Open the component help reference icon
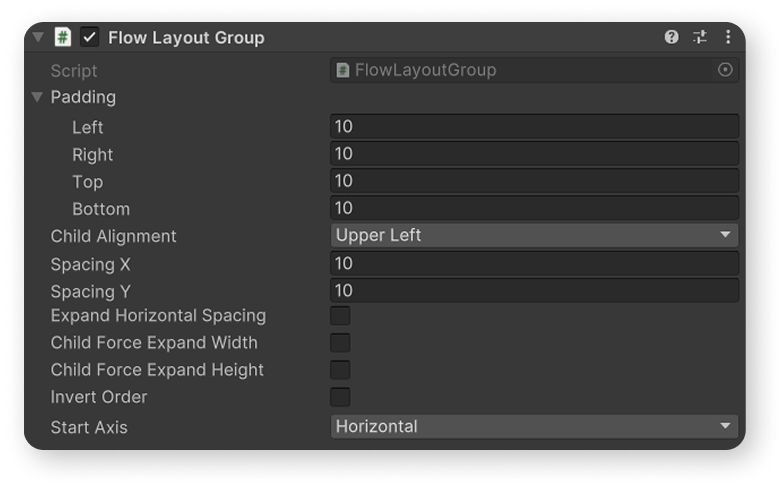Screen dimensions: 783x488 click(671, 37)
